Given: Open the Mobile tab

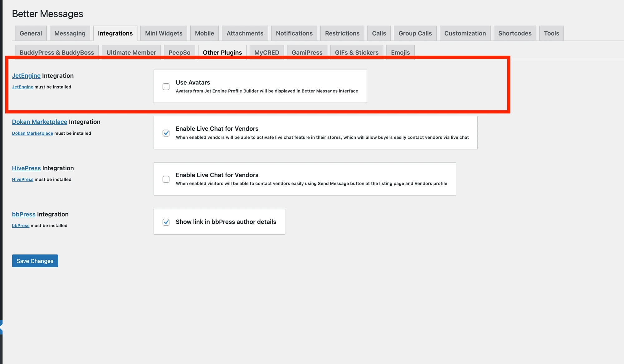Looking at the screenshot, I should [x=204, y=33].
